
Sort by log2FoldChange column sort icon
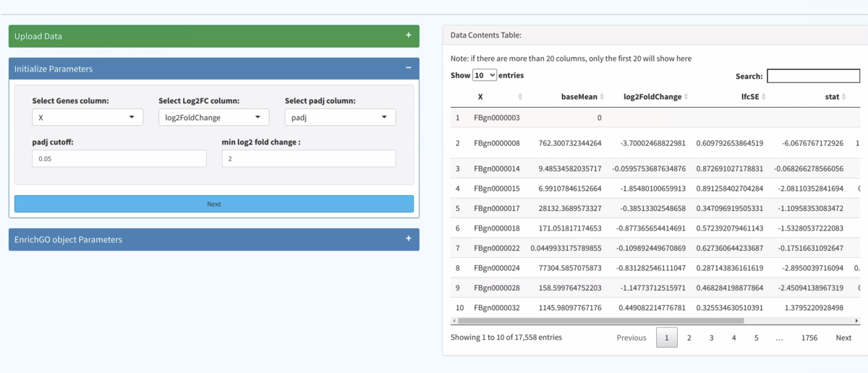click(686, 97)
